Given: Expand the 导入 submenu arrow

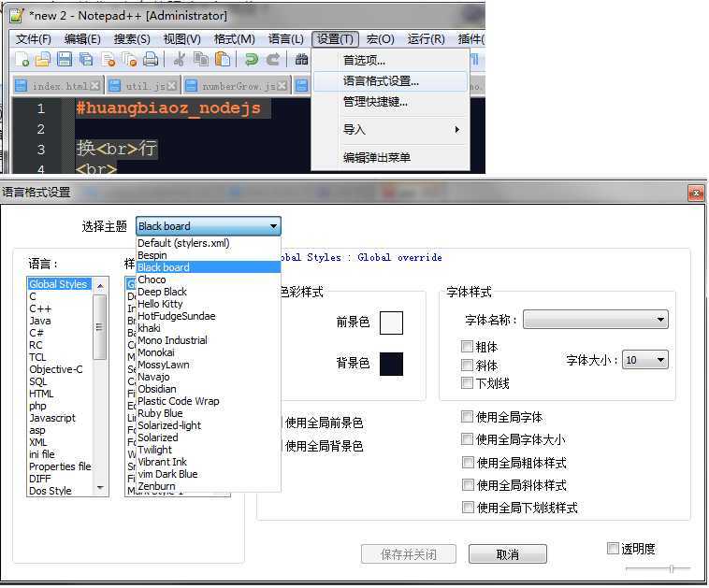Looking at the screenshot, I should click(457, 130).
